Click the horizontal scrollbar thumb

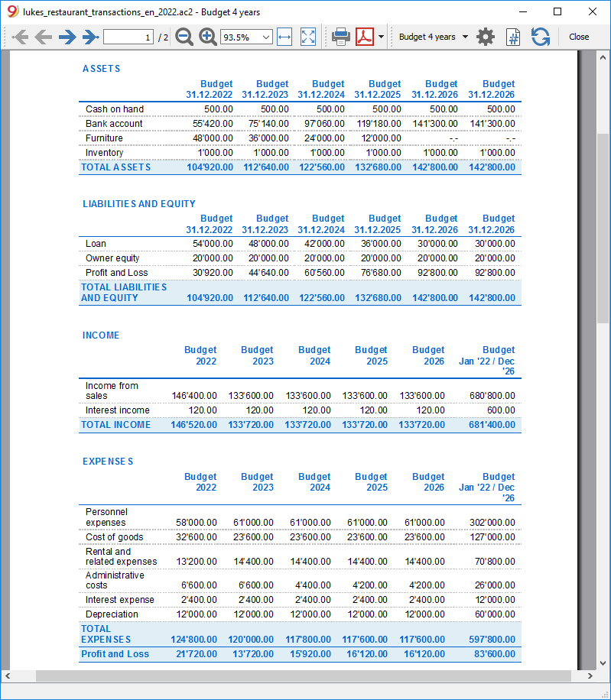tap(304, 676)
